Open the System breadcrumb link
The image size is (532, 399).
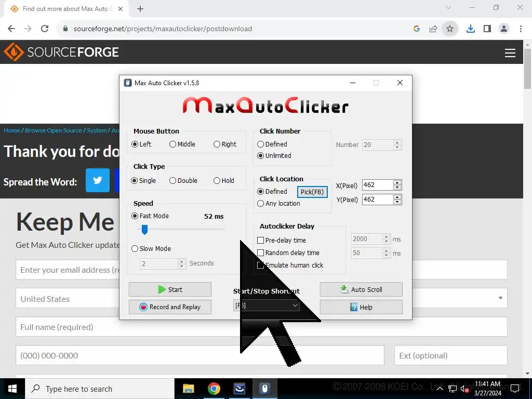(x=96, y=130)
